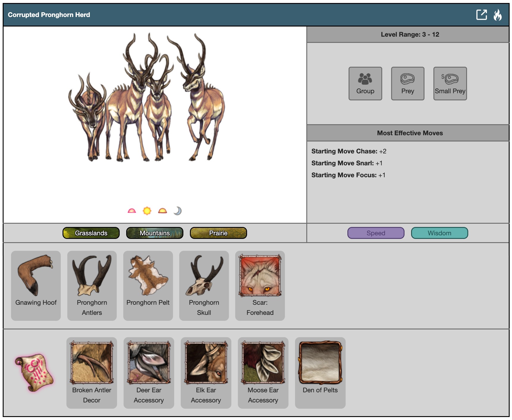Image resolution: width=512 pixels, height=420 pixels.
Task: Click the pink dawn sunrise icon
Action: tap(132, 211)
